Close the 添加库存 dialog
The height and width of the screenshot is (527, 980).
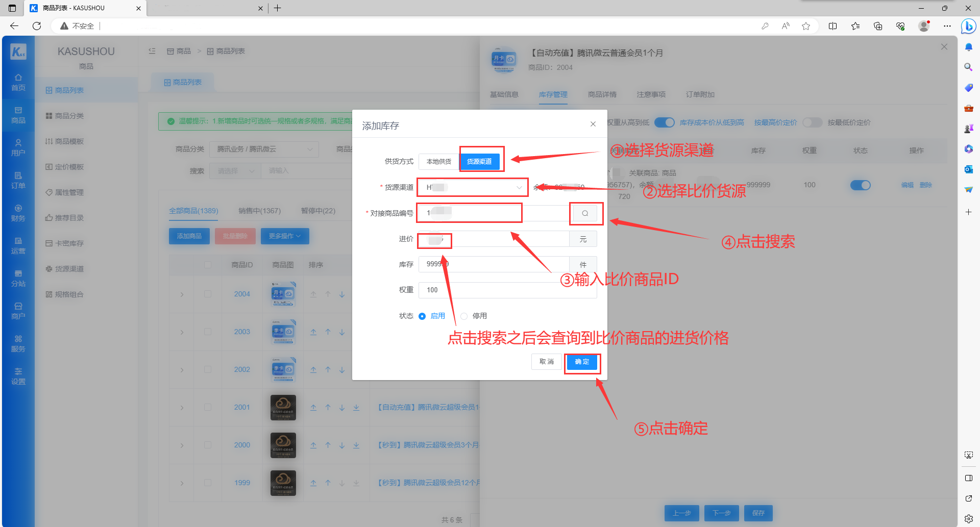(593, 124)
